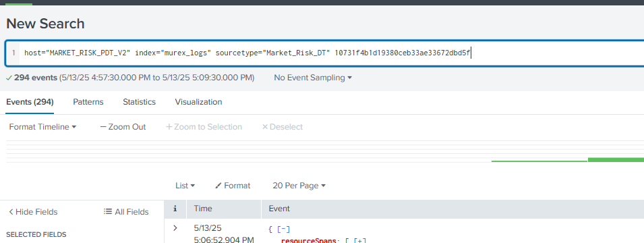Click the event timestamp 5/13/25 5:06:52.904 PM
This screenshot has width=644, height=243.
pos(224,234)
